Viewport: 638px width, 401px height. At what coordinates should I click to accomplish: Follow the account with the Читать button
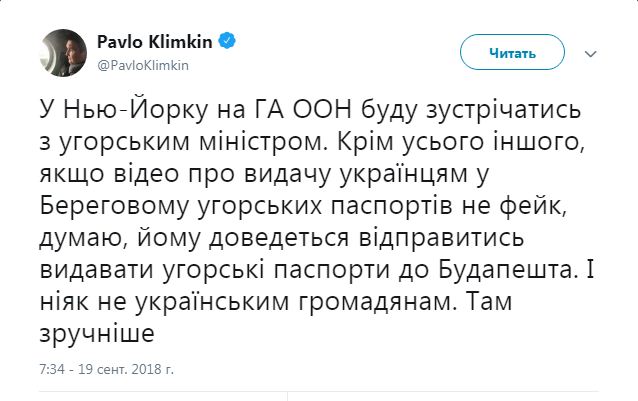(512, 52)
